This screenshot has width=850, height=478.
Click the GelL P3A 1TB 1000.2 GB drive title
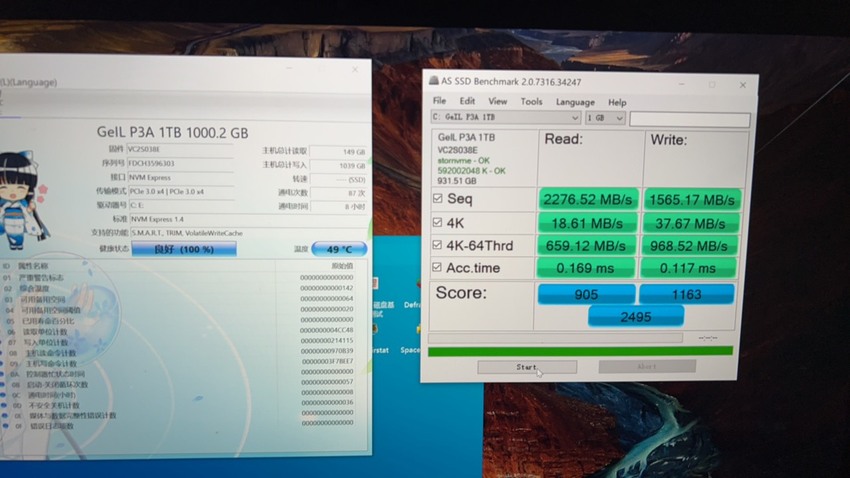click(x=172, y=133)
